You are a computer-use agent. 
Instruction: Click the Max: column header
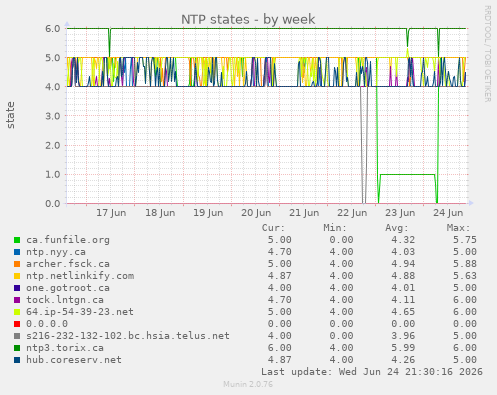(x=458, y=228)
